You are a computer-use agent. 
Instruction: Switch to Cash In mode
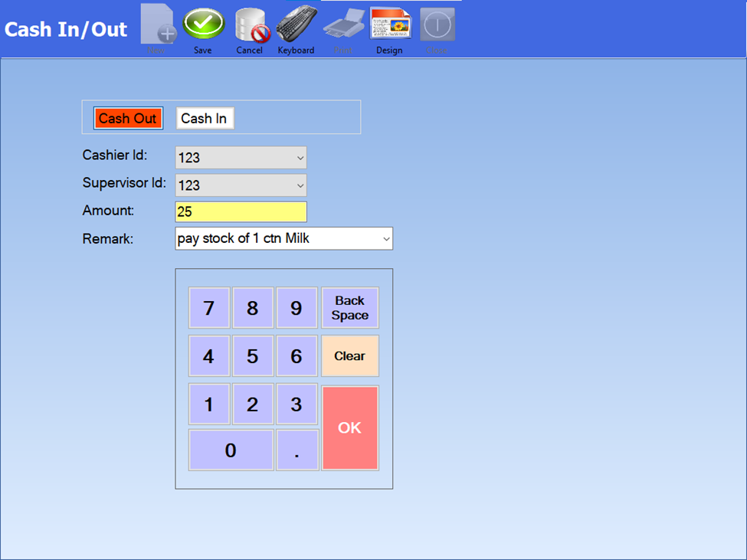[x=204, y=119]
